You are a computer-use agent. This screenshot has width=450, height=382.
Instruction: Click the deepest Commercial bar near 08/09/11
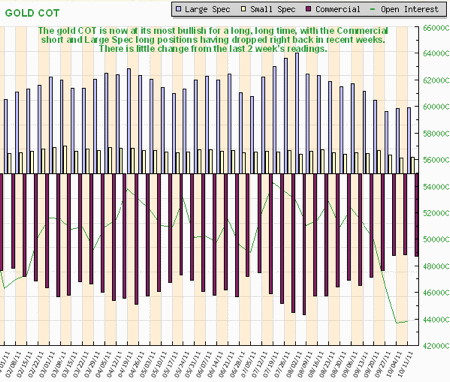(304, 244)
